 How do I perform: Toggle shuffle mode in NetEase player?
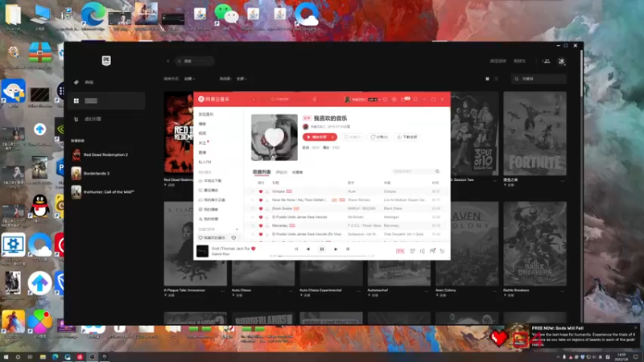click(x=296, y=249)
